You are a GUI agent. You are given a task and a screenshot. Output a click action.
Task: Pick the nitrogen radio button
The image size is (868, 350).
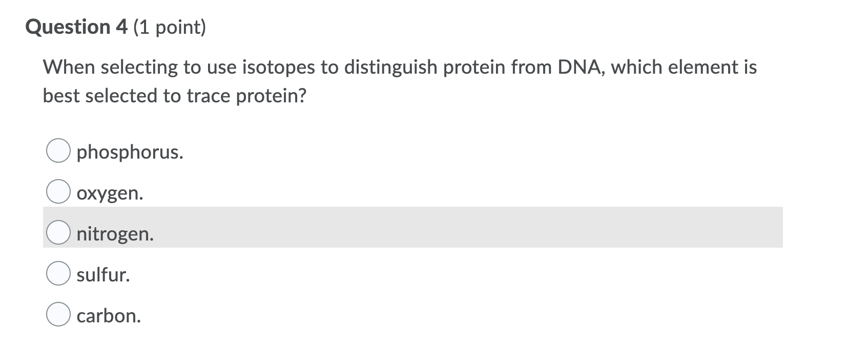click(x=58, y=233)
